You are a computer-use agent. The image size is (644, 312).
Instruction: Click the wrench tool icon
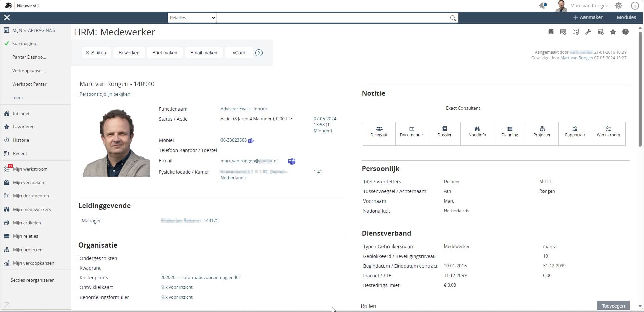588,32
